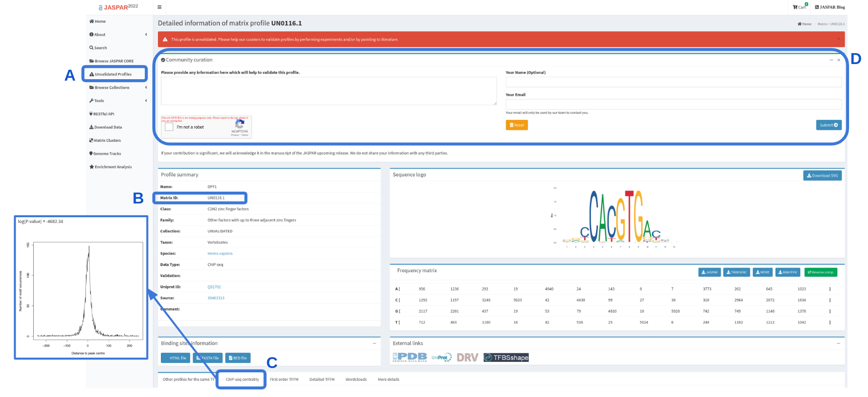The height and width of the screenshot is (397, 868).
Task: Open the TFBSshape external link logo
Action: point(506,358)
